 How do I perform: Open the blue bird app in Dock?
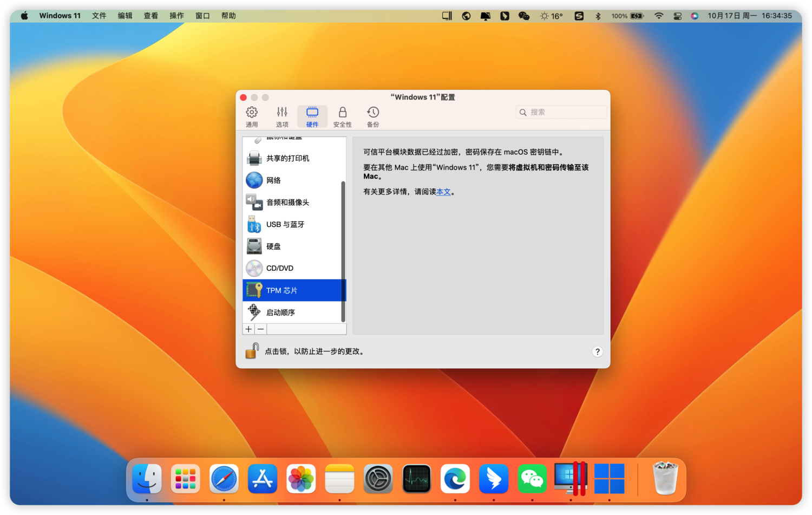494,479
